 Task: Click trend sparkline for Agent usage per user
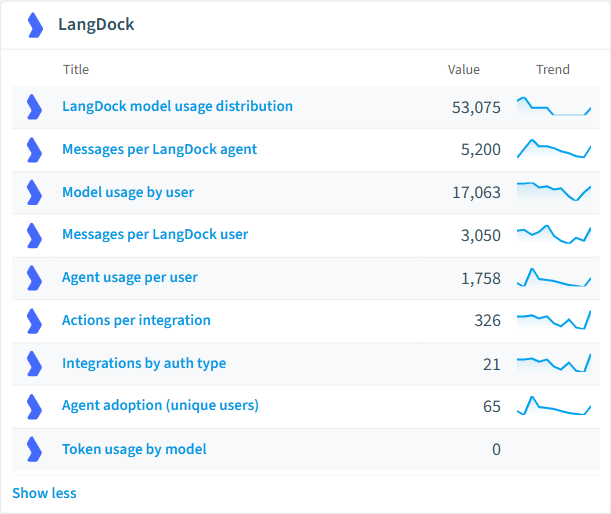click(554, 277)
